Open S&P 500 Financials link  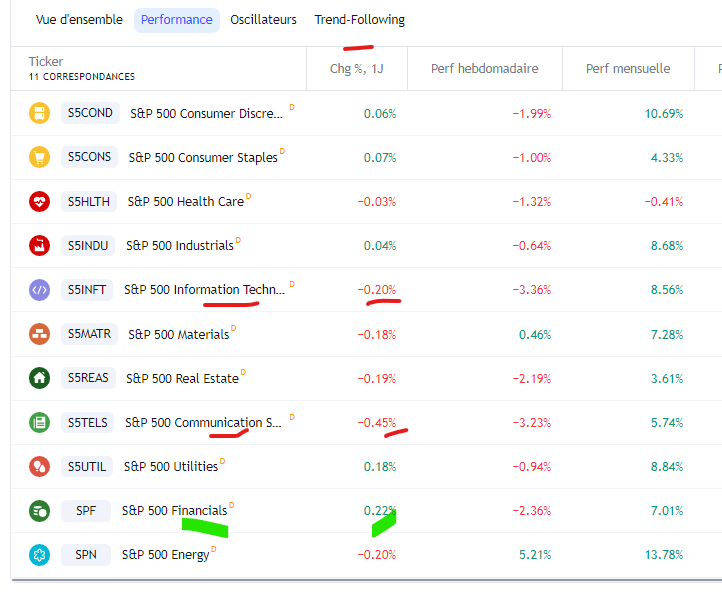pyautogui.click(x=175, y=511)
